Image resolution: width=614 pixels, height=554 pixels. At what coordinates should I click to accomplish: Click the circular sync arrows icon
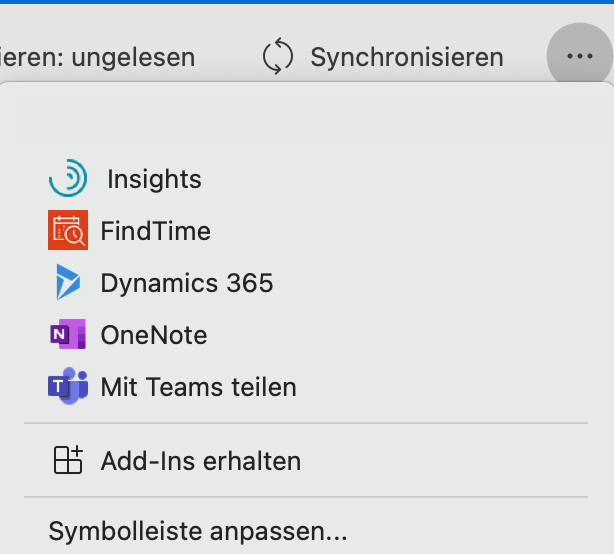[x=278, y=56]
